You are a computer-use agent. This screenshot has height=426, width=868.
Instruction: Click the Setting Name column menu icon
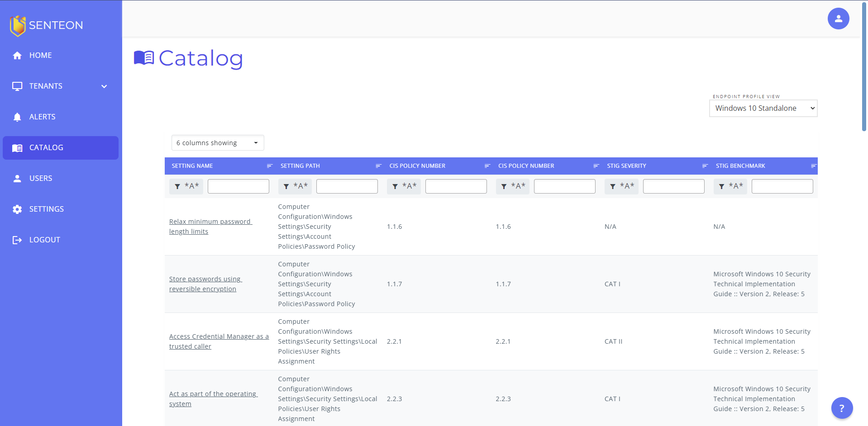pyautogui.click(x=270, y=166)
